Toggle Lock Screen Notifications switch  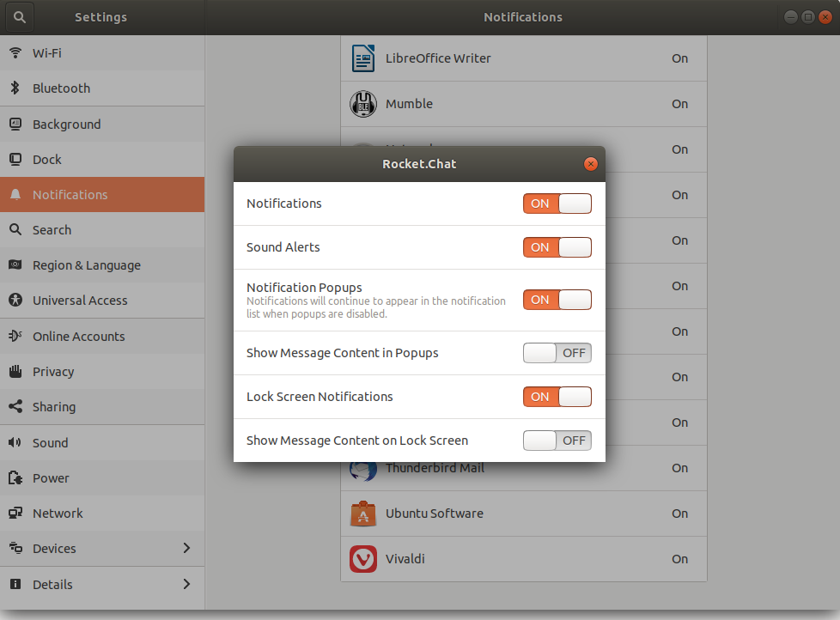pos(557,397)
